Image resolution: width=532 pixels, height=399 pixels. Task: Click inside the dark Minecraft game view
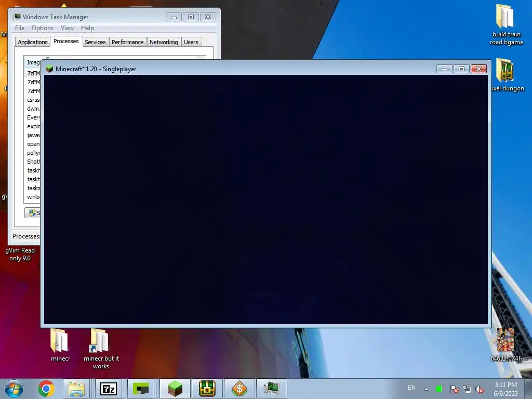[266, 199]
